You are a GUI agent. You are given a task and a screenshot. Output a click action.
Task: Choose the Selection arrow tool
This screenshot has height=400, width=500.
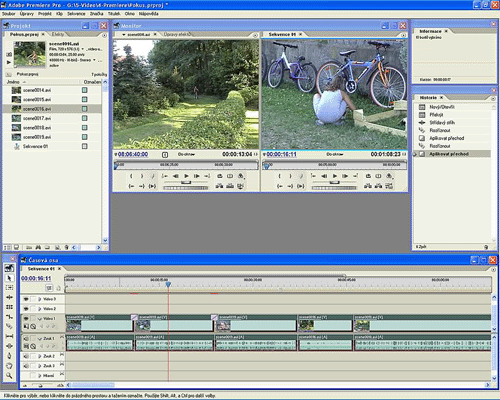9,278
